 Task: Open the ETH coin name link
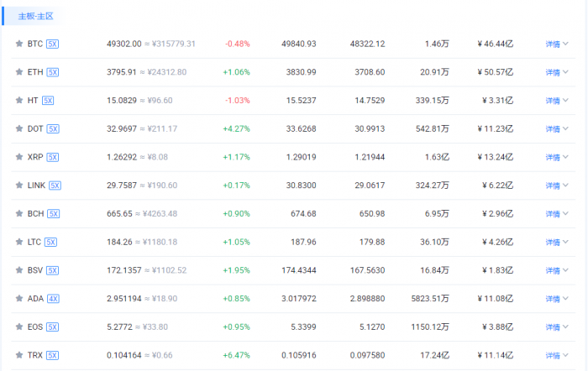tap(35, 72)
